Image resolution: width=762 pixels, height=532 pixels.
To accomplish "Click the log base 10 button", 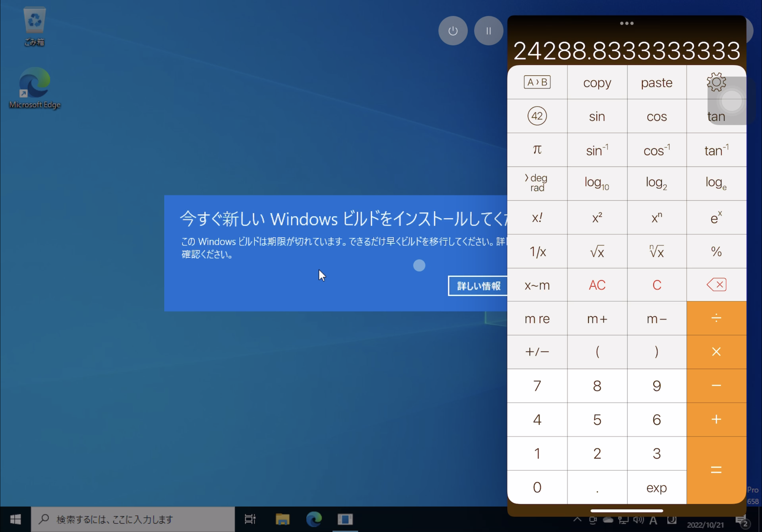I will pos(597,183).
